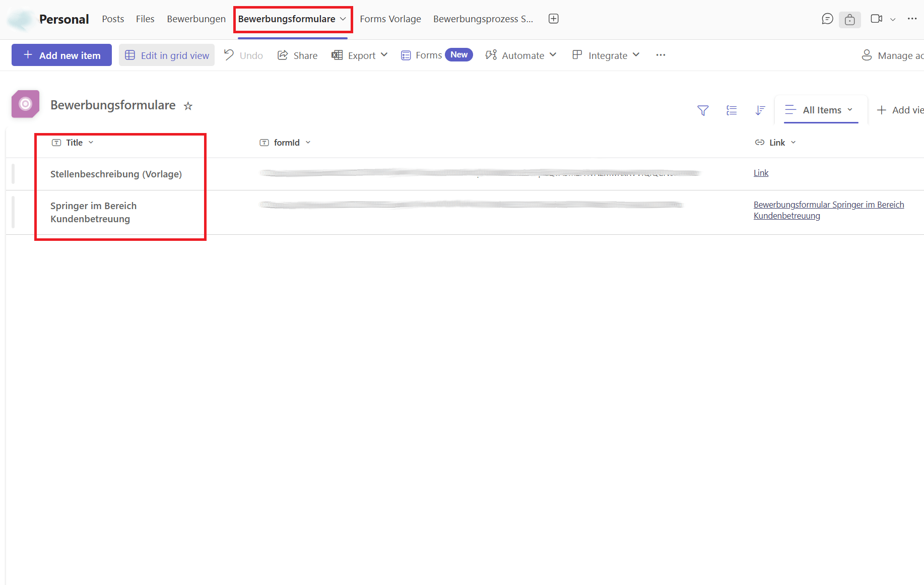Switch to the Forms Vorlage tab

point(390,19)
